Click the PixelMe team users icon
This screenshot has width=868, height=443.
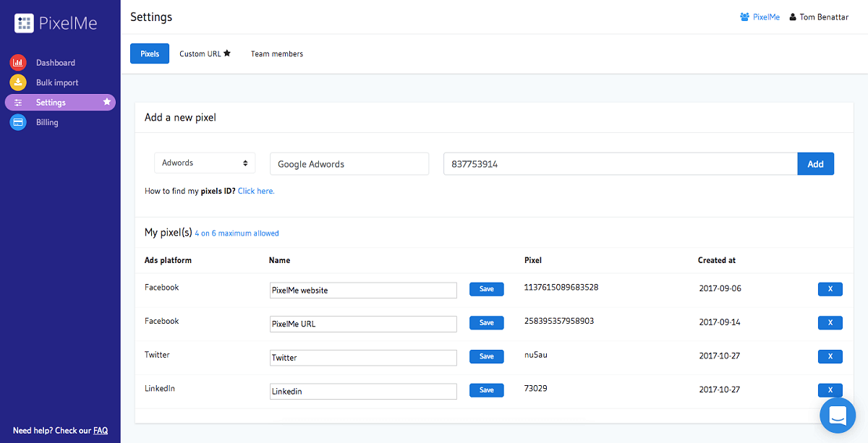pyautogui.click(x=744, y=17)
